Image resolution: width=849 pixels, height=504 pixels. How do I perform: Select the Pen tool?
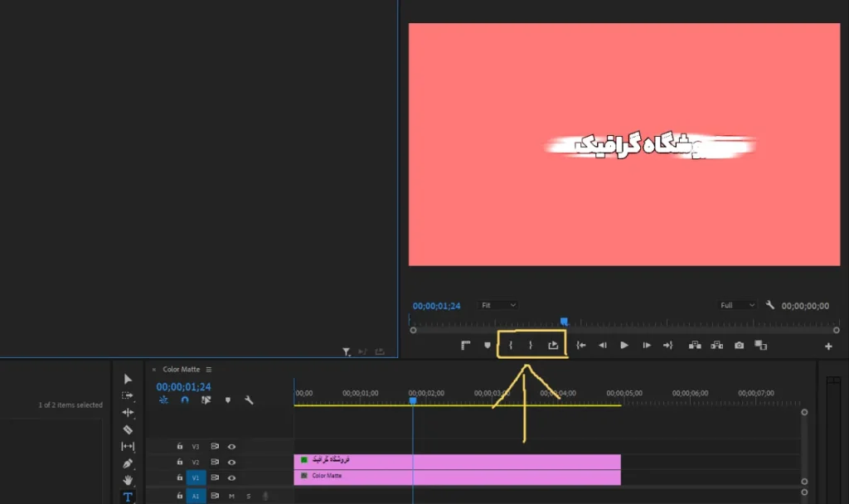(x=128, y=463)
